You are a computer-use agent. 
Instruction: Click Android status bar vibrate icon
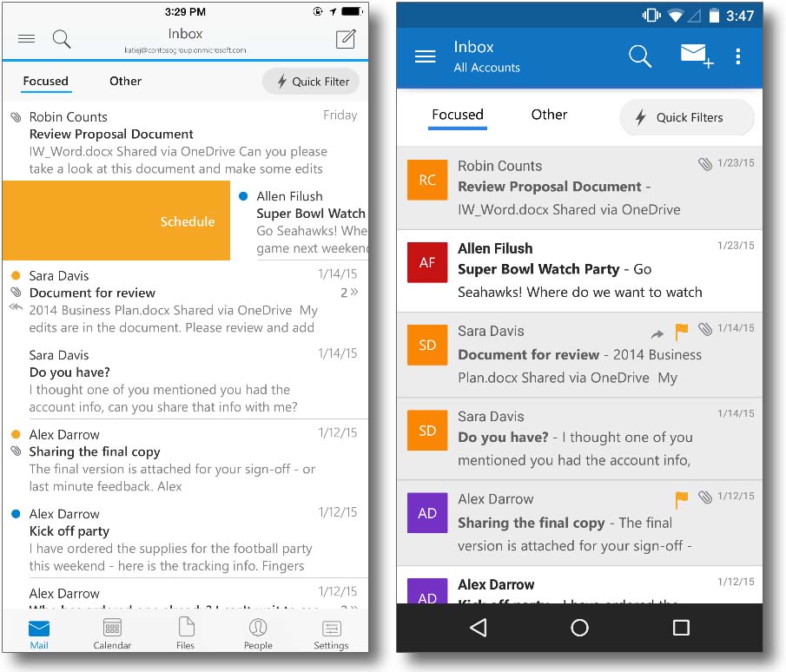coord(651,16)
